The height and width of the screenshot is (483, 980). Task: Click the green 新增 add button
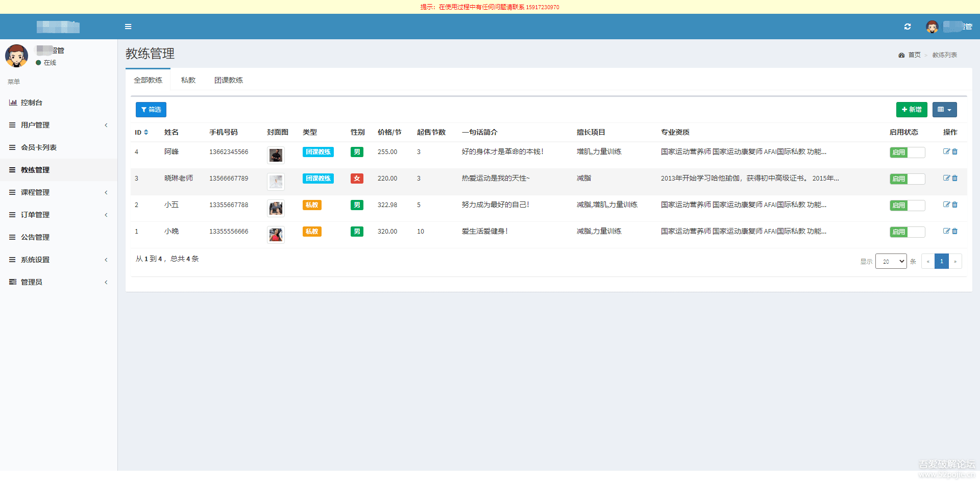(912, 110)
